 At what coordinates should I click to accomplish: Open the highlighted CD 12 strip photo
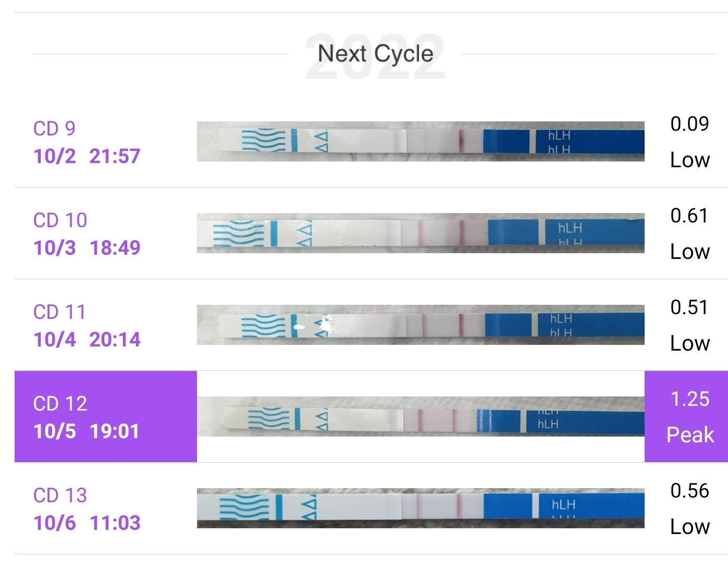[x=420, y=416]
